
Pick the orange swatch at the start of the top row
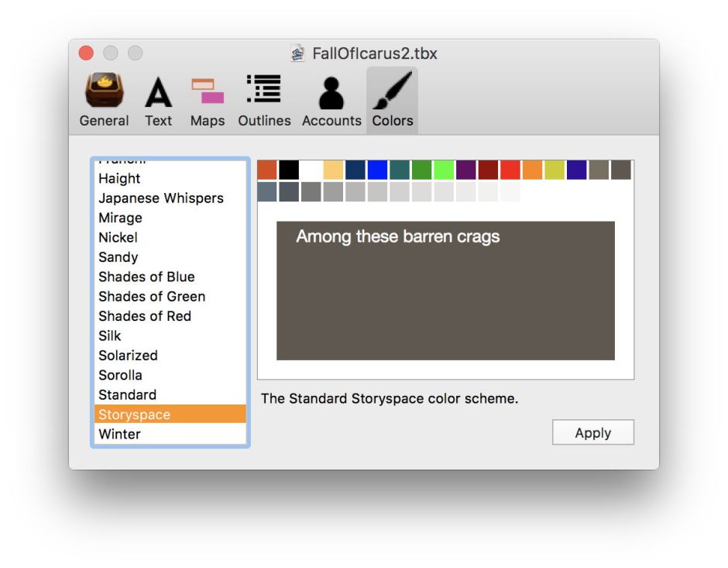[267, 167]
